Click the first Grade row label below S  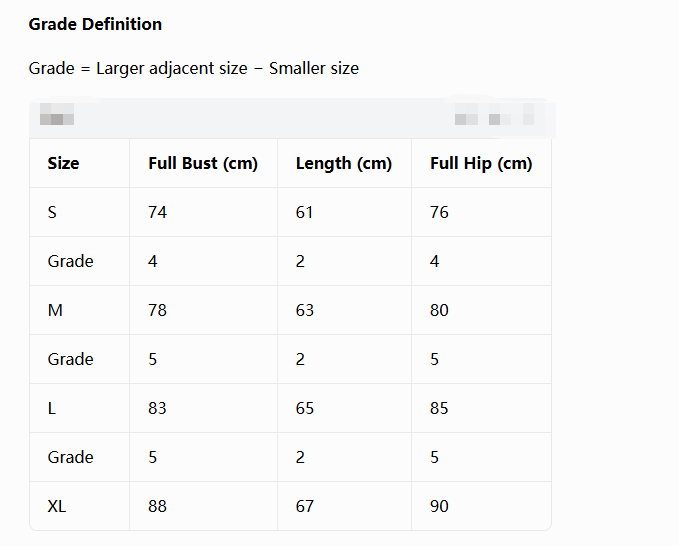tap(71, 261)
